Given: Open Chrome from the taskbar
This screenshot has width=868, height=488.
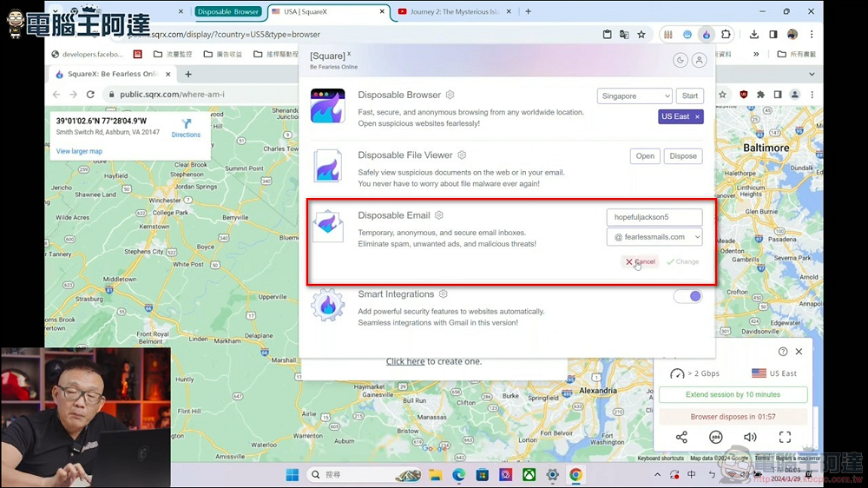Looking at the screenshot, I should (x=575, y=475).
